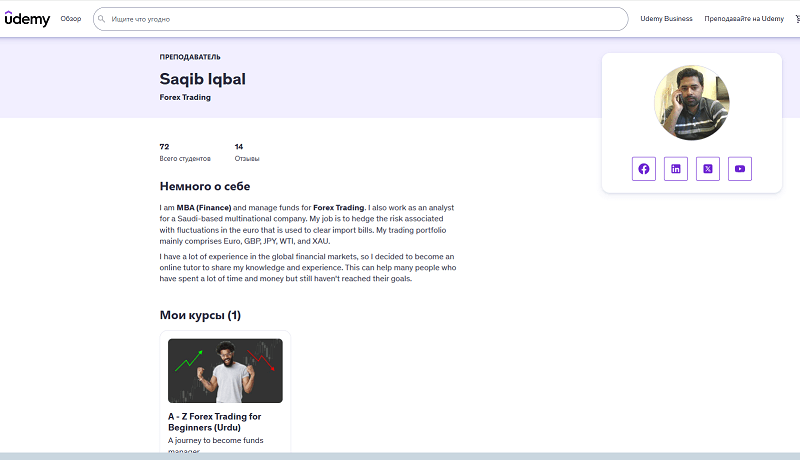Open instructor's Facebook profile icon
This screenshot has width=800, height=460.
[644, 169]
